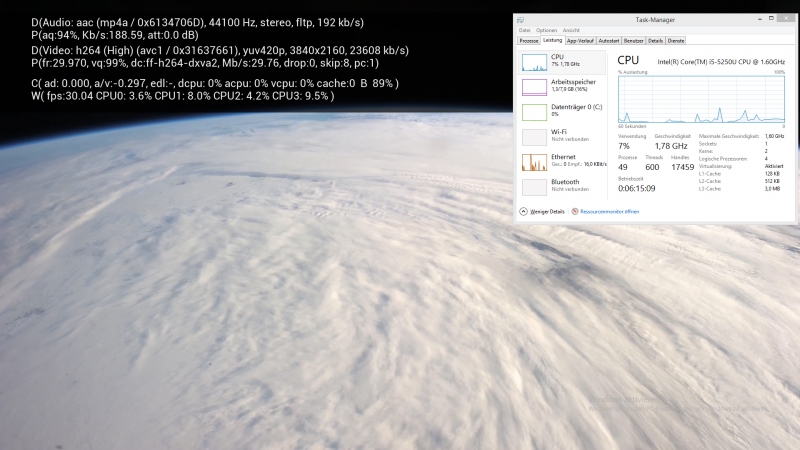Click the Weniger Details label

click(x=547, y=212)
